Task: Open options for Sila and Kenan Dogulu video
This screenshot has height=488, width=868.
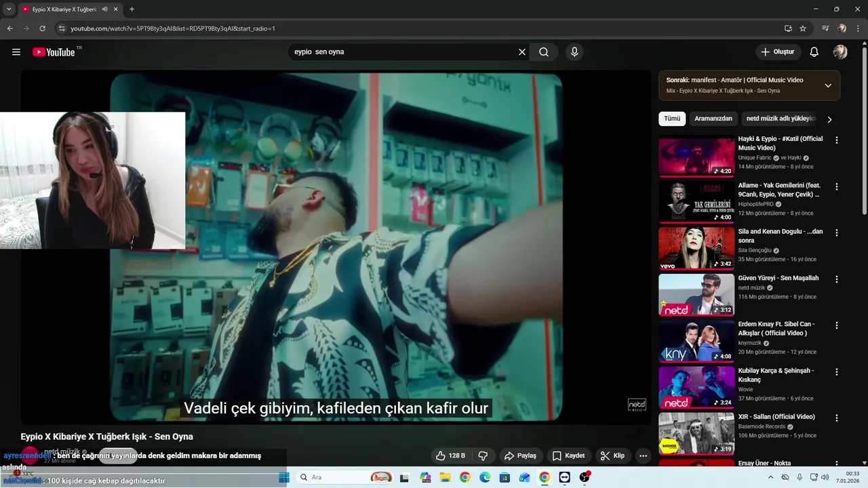Action: 836,232
